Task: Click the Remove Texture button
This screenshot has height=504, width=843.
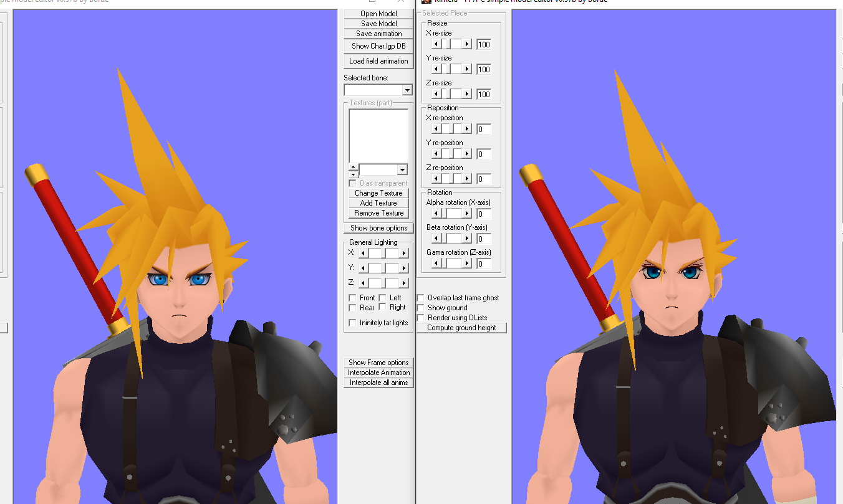Action: (378, 213)
